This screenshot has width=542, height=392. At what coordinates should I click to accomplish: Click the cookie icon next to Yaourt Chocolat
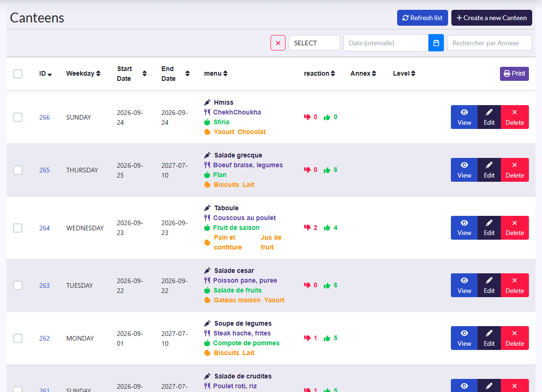point(207,132)
